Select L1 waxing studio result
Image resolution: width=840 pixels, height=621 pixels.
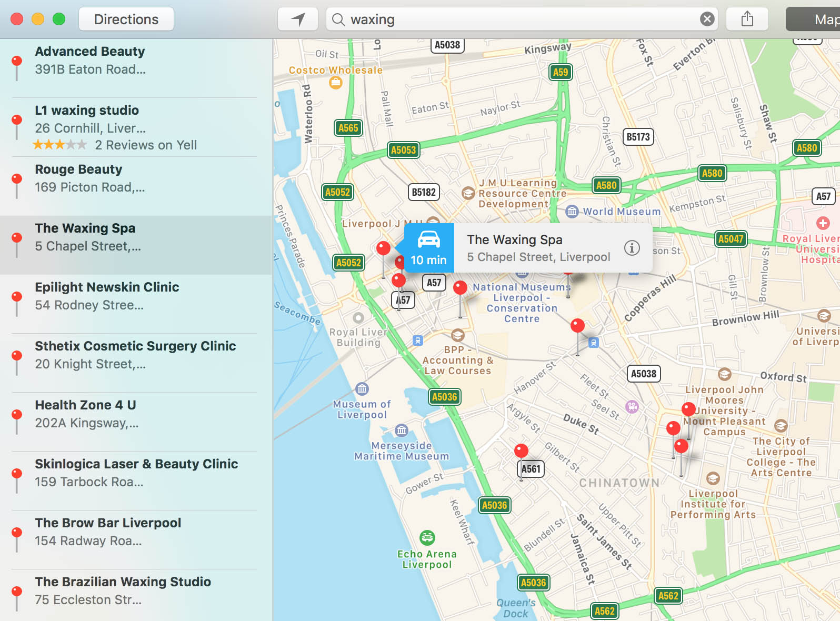[x=136, y=127]
